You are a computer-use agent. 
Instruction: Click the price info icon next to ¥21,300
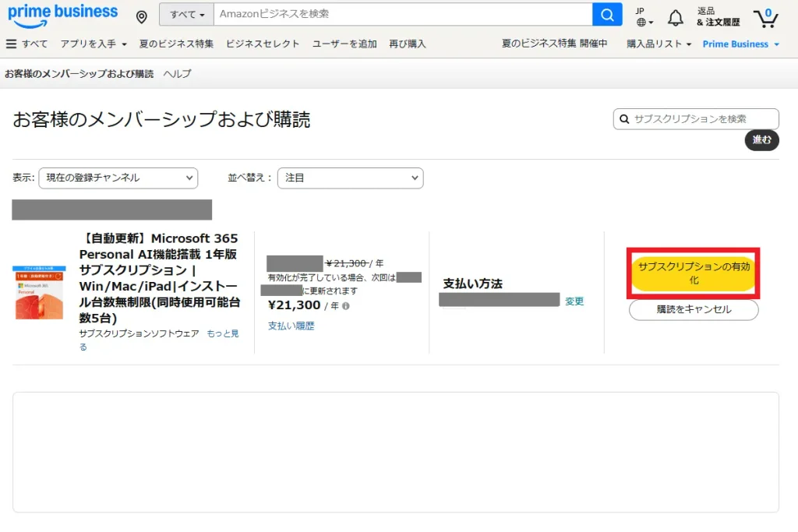click(x=345, y=305)
